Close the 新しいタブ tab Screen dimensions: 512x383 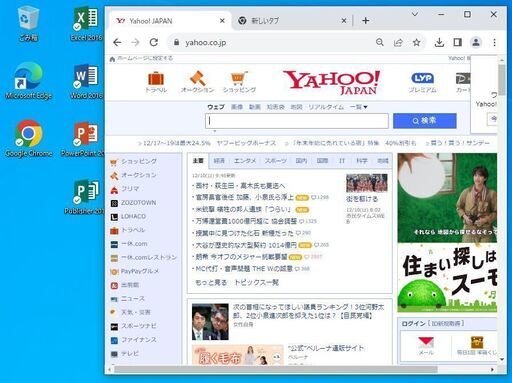[344, 21]
